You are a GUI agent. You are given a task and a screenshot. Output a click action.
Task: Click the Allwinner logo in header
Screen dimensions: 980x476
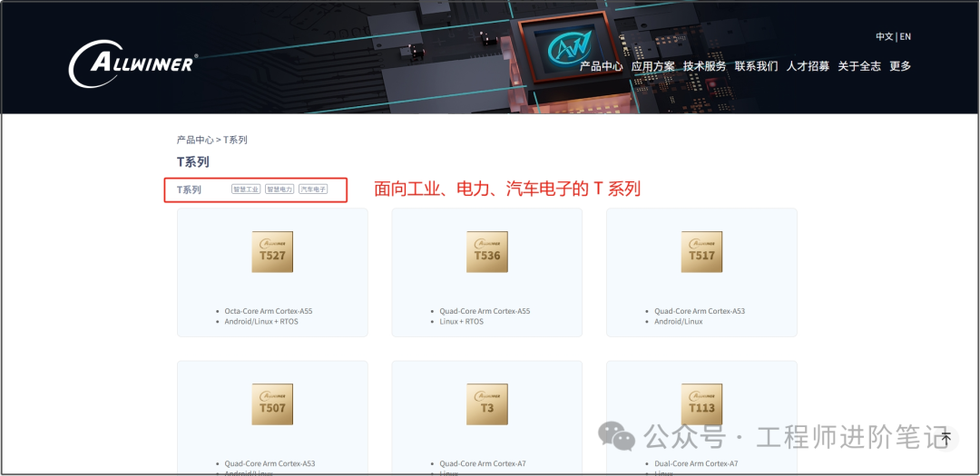pyautogui.click(x=132, y=63)
